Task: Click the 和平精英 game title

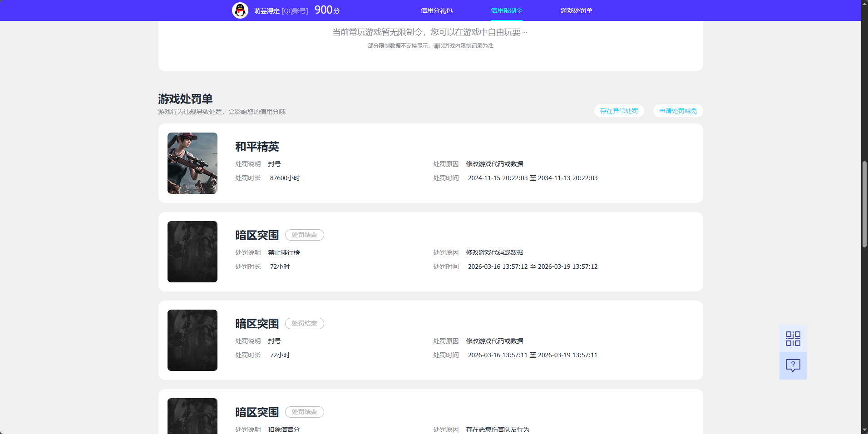Action: pyautogui.click(x=257, y=147)
